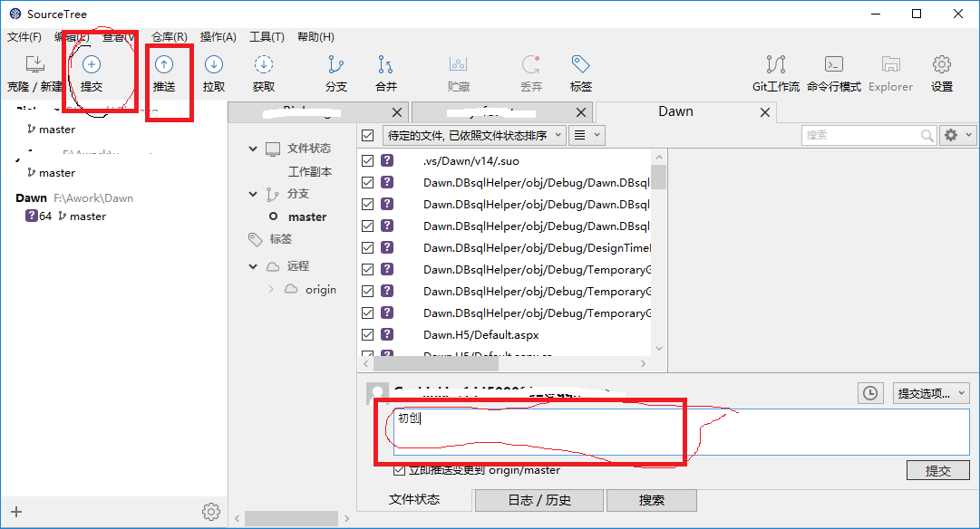Click the Tag (标签) toolbar icon
This screenshot has width=980, height=529.
coord(580,64)
